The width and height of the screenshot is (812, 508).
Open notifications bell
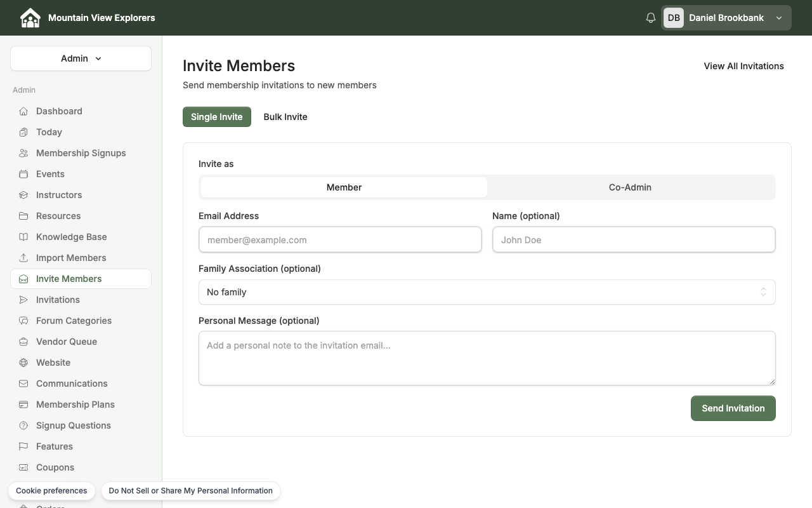click(x=650, y=18)
